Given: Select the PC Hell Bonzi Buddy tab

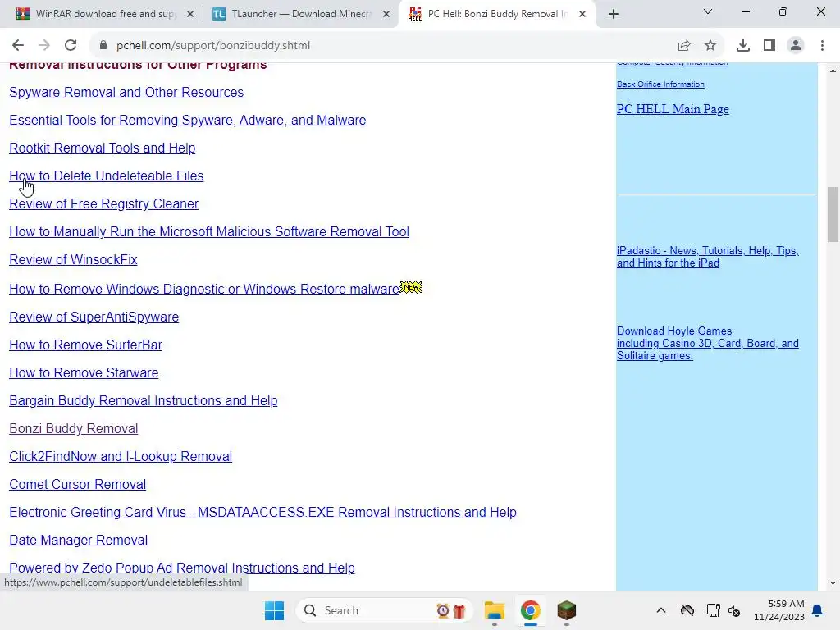Looking at the screenshot, I should click(x=495, y=15).
